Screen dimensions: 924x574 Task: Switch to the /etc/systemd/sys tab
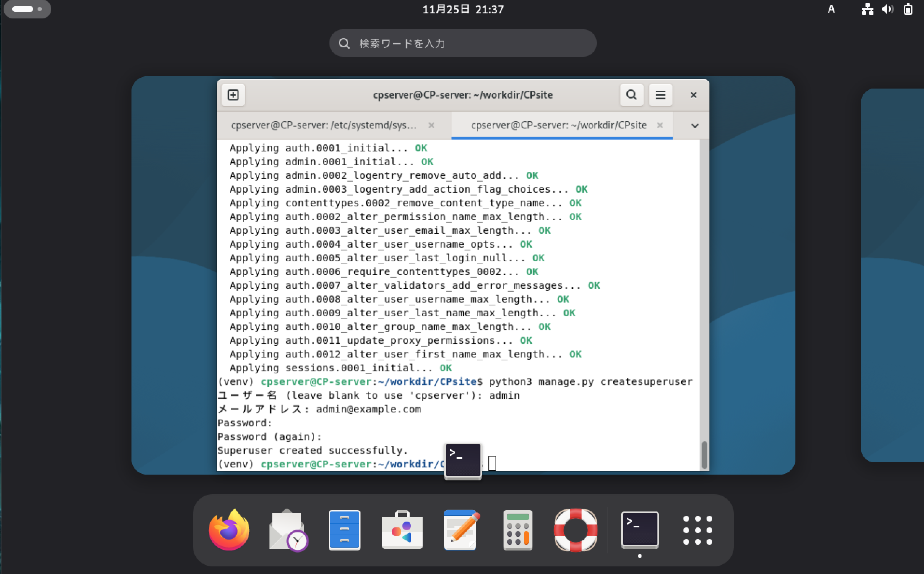tap(324, 125)
